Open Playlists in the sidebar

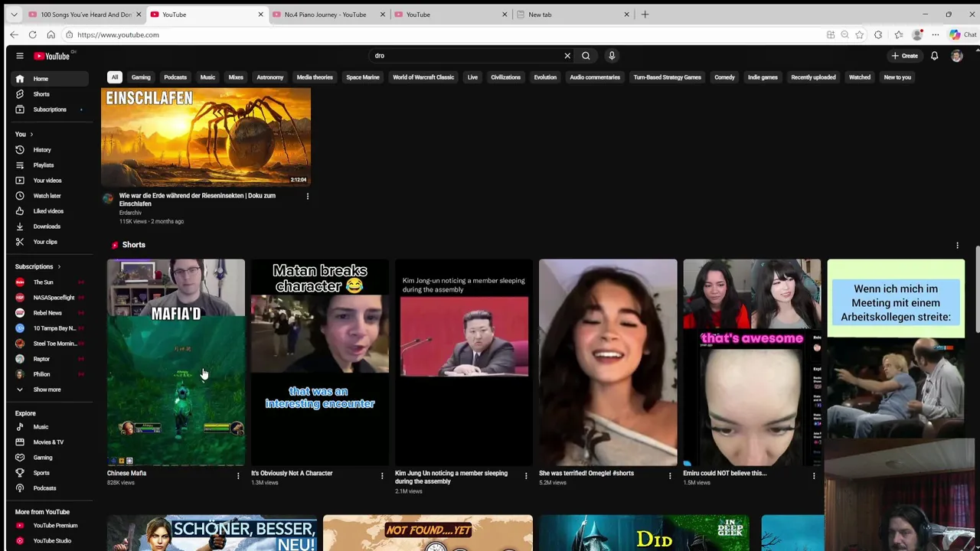coord(51,165)
